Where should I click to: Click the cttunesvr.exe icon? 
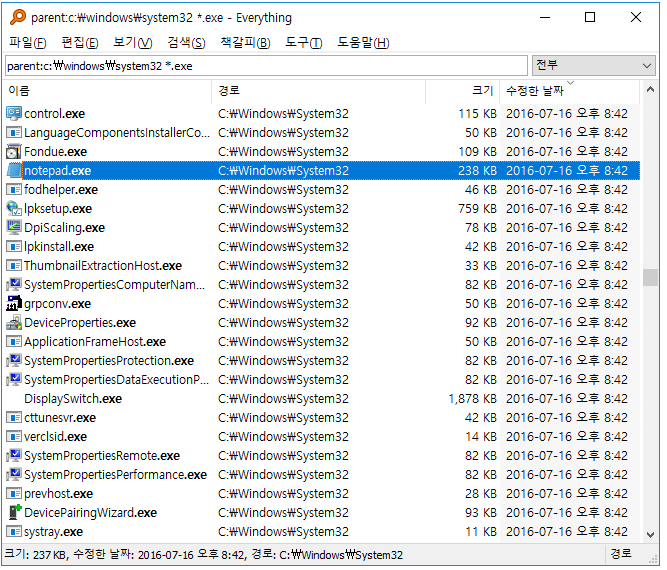click(14, 418)
